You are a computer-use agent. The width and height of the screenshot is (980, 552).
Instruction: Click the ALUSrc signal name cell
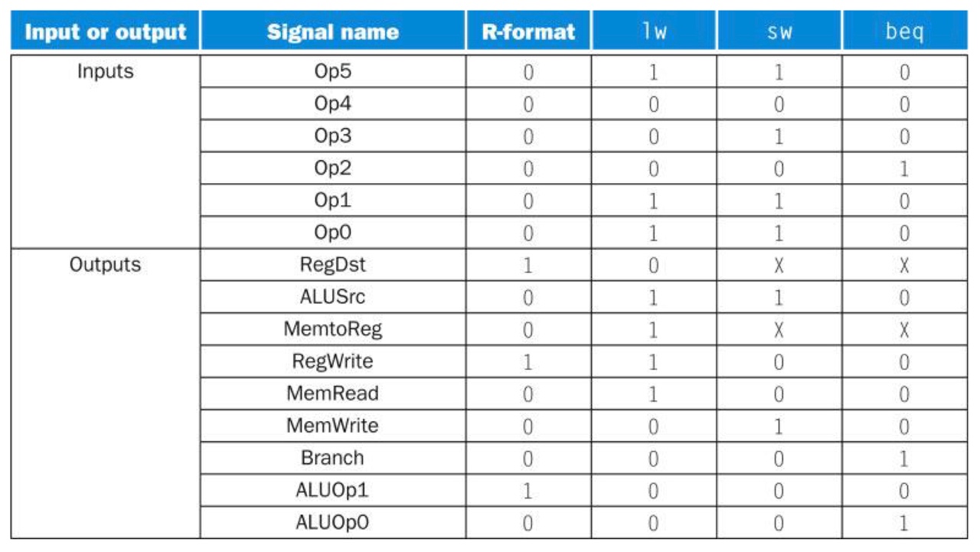332,296
